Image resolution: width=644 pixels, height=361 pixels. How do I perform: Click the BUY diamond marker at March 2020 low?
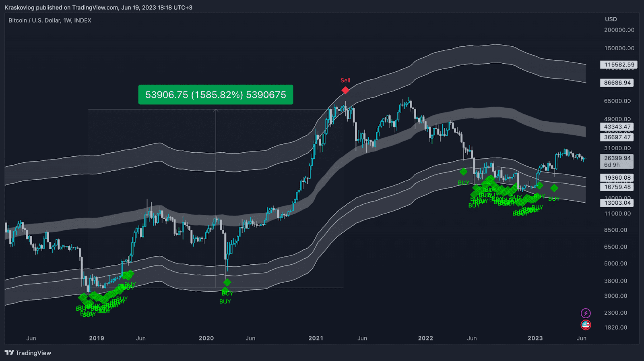[227, 282]
